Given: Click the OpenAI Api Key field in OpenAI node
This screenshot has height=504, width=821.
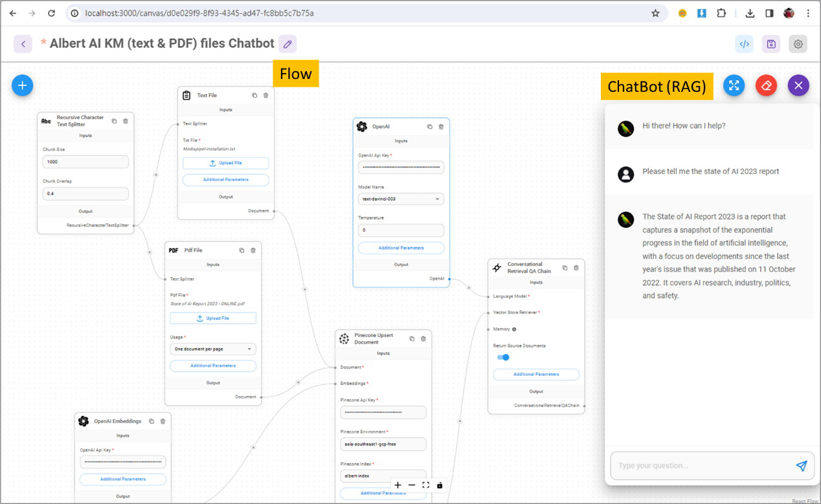Looking at the screenshot, I should pyautogui.click(x=401, y=167).
